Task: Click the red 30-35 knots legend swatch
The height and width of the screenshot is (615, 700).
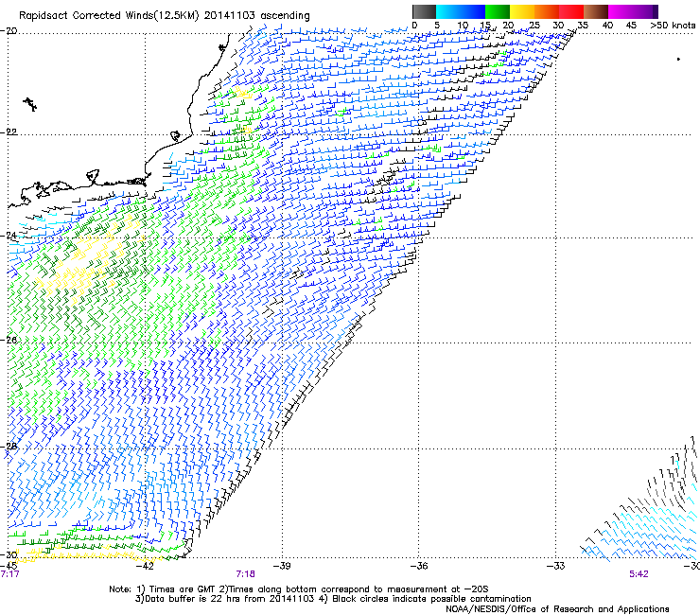Action: [x=571, y=11]
